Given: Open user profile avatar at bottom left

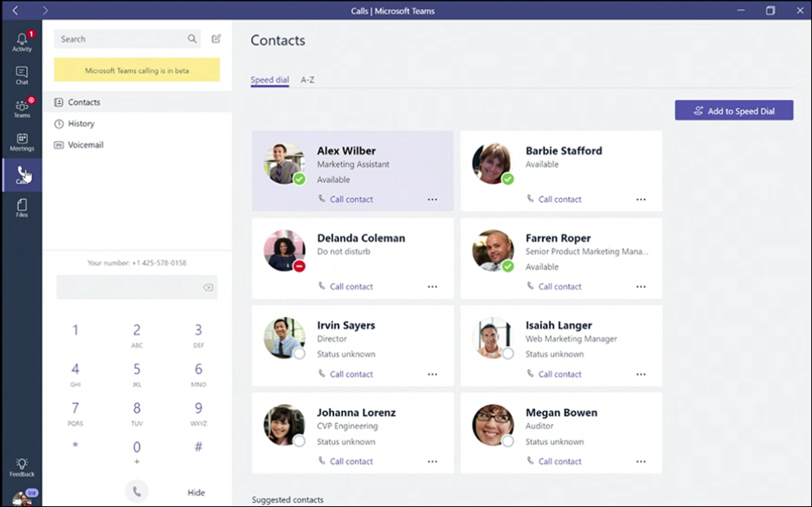Looking at the screenshot, I should pyautogui.click(x=21, y=499).
